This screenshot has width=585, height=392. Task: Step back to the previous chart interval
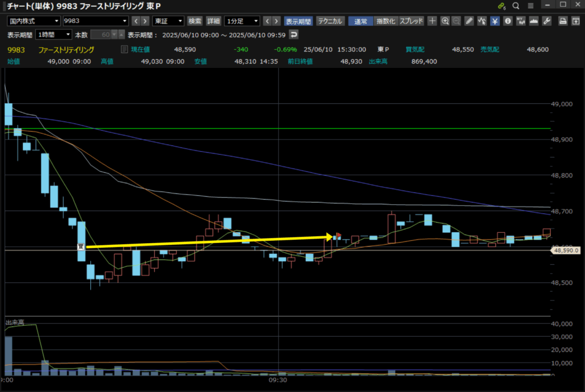[267, 21]
